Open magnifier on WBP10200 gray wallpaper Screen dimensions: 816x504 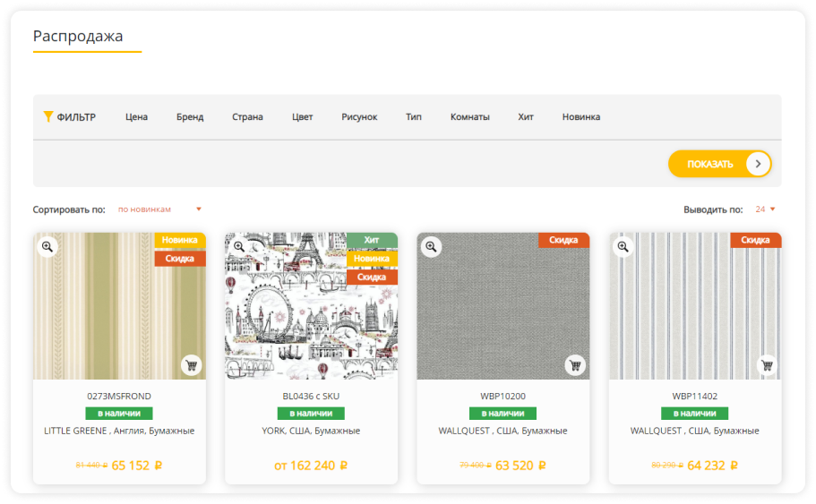[x=431, y=246]
